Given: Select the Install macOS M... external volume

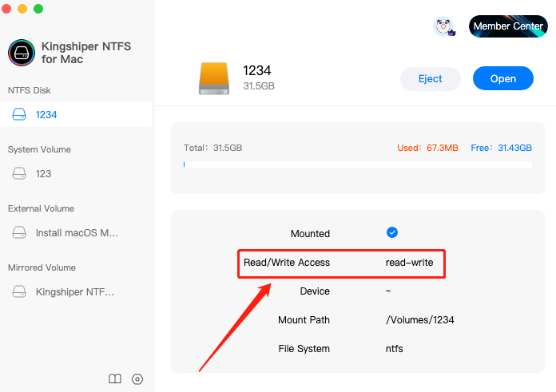Looking at the screenshot, I should pos(76,233).
